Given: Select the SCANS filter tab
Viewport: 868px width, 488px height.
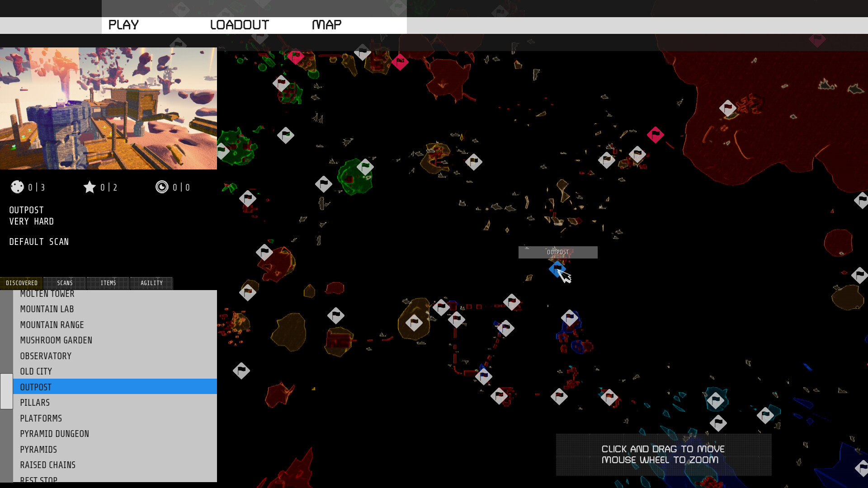Looking at the screenshot, I should tap(64, 282).
